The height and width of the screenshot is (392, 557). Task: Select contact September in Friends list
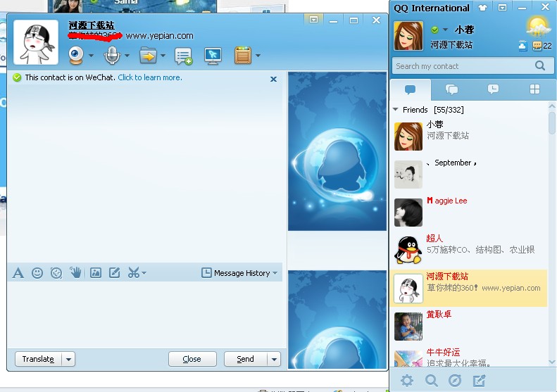point(469,175)
